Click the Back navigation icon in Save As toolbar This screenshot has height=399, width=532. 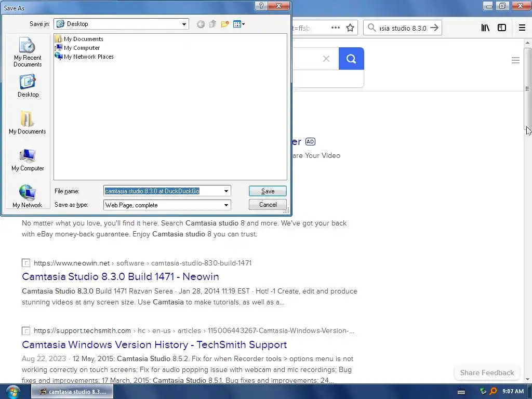(x=201, y=24)
